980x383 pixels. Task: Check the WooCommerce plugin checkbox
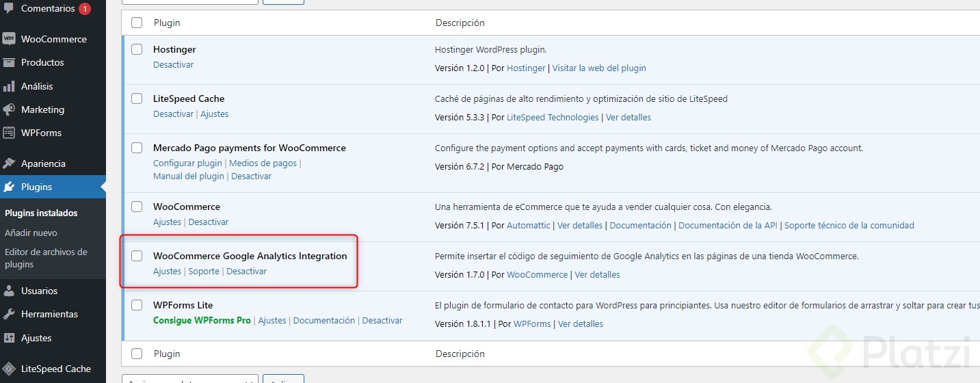(x=137, y=207)
